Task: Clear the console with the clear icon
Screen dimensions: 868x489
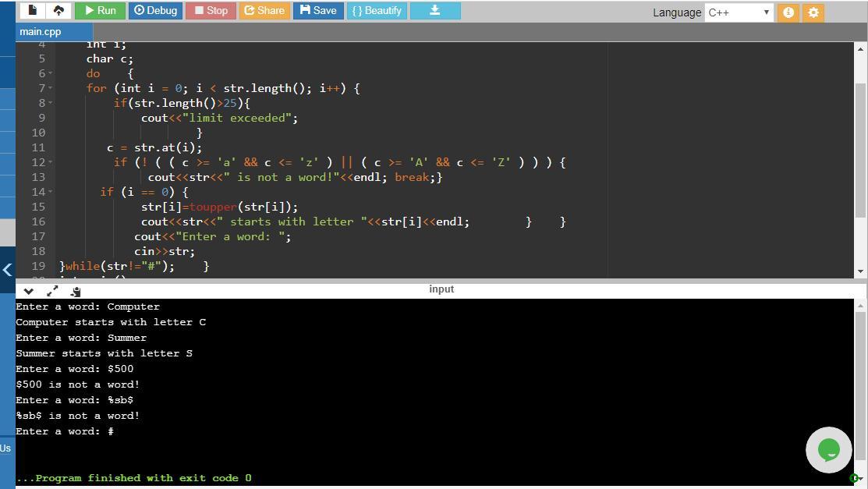Action: 76,292
